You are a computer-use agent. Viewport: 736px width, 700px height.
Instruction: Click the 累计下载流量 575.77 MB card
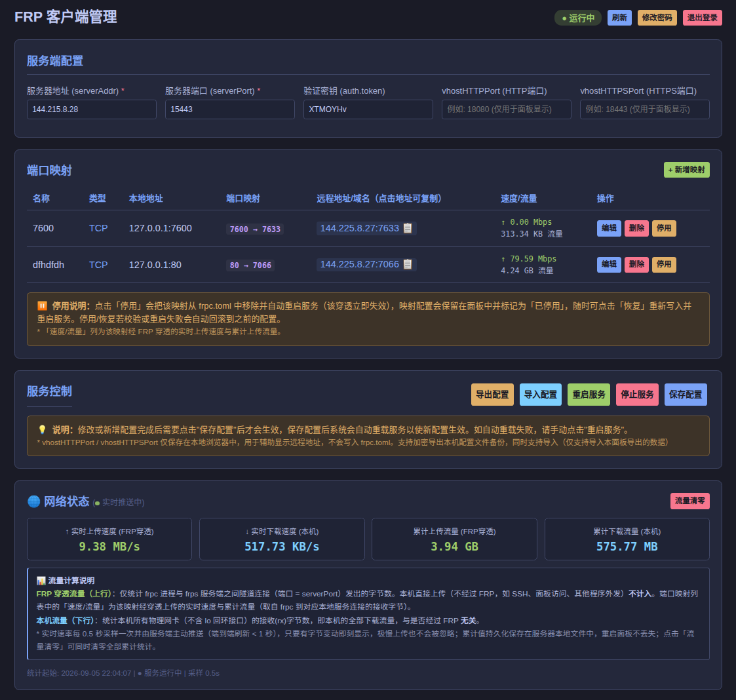coord(627,539)
